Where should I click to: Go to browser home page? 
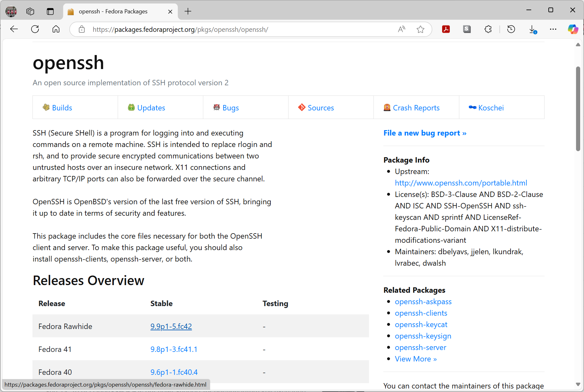tap(56, 29)
